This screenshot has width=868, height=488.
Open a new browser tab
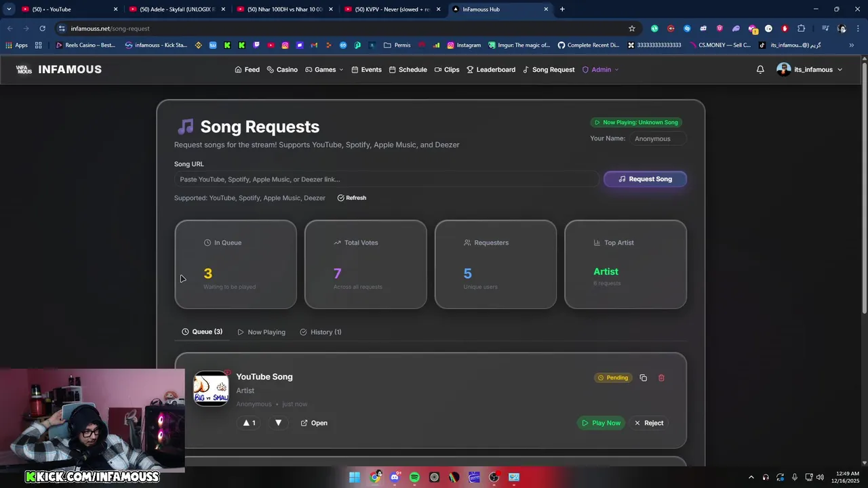click(562, 9)
